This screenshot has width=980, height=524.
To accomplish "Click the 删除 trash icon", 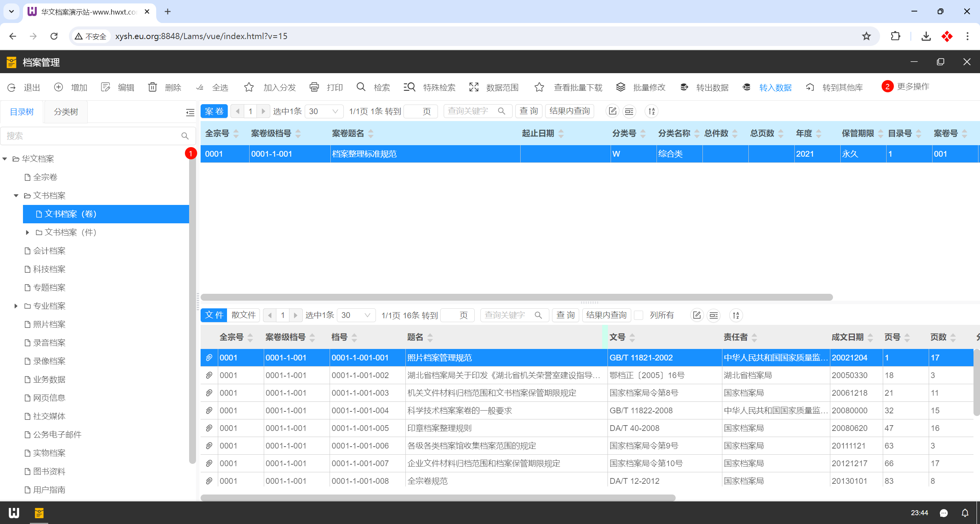I will [x=153, y=87].
